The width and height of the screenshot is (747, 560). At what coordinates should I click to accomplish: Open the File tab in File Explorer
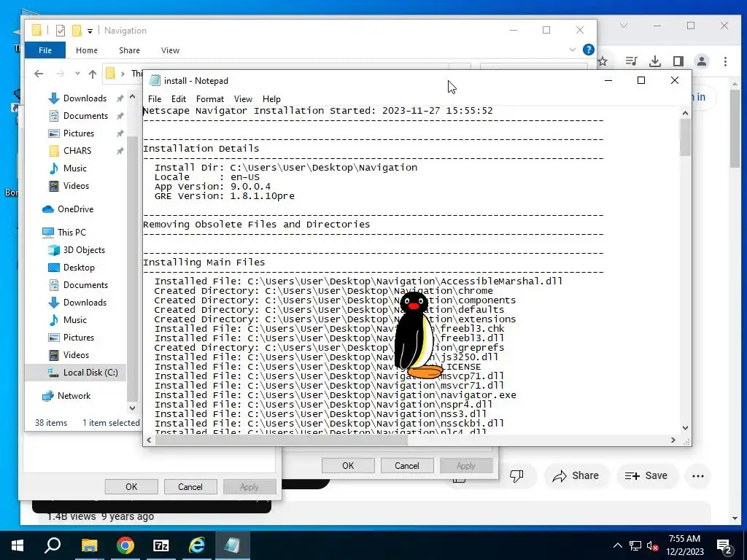[45, 50]
